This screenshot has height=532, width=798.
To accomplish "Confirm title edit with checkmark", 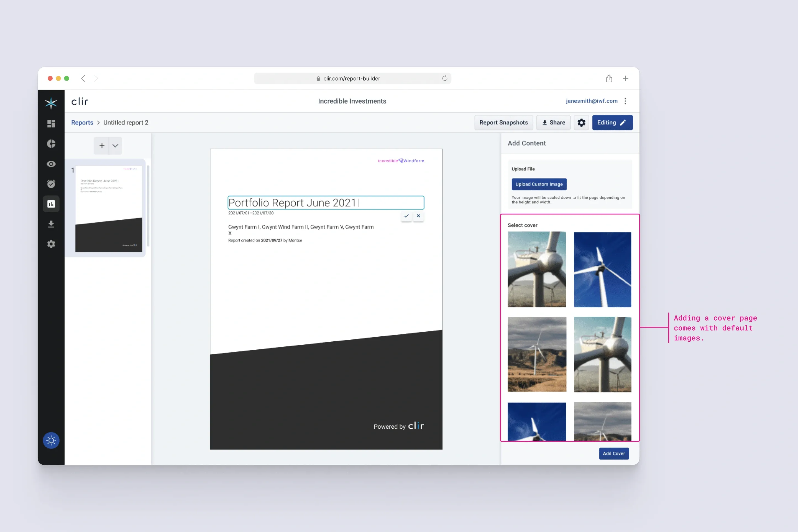I will tap(406, 216).
